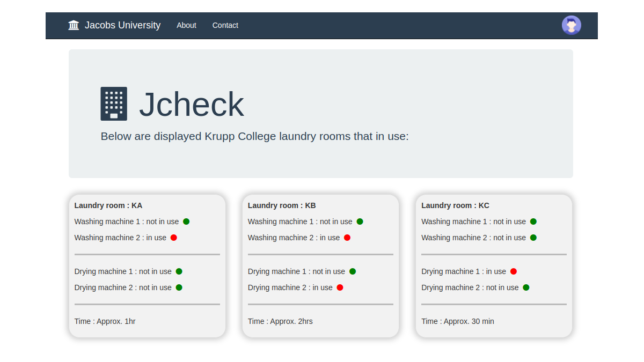Click KA 'Washing machine 1 : not in use' text

click(x=127, y=221)
